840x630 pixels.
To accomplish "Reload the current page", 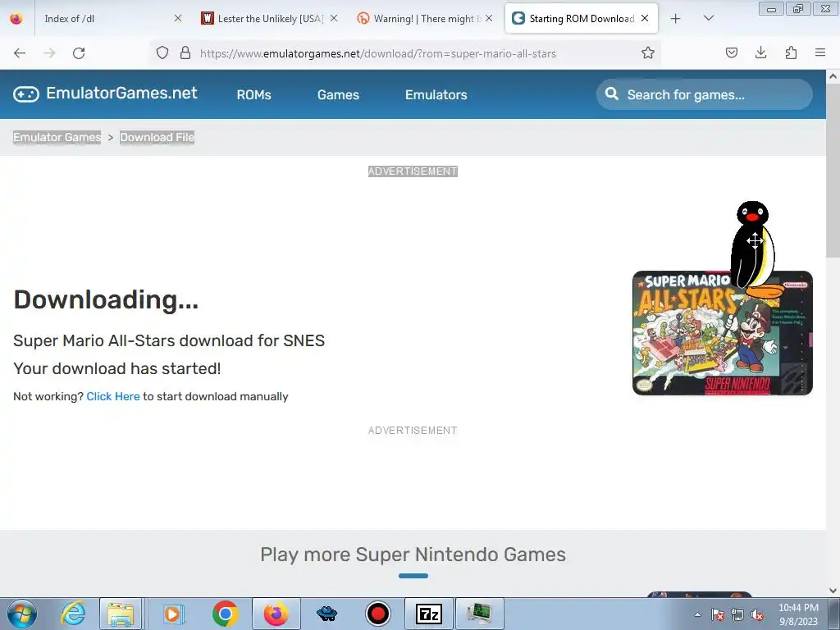I will coord(79,53).
